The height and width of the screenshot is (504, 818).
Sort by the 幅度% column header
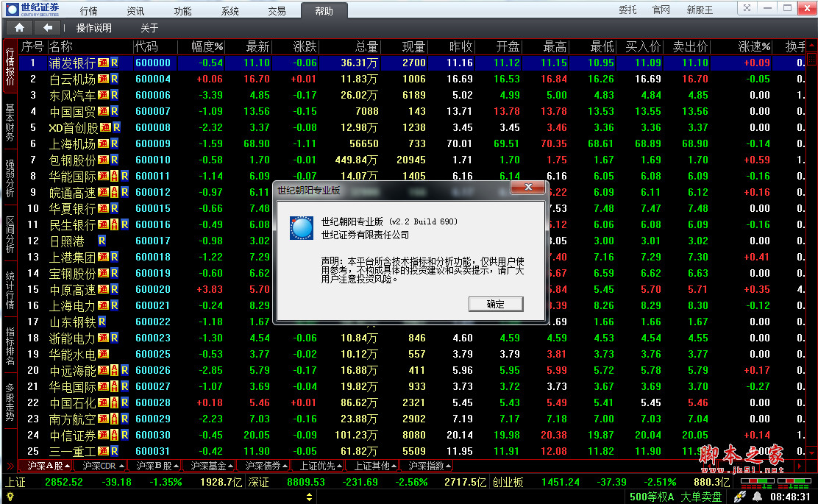point(207,46)
